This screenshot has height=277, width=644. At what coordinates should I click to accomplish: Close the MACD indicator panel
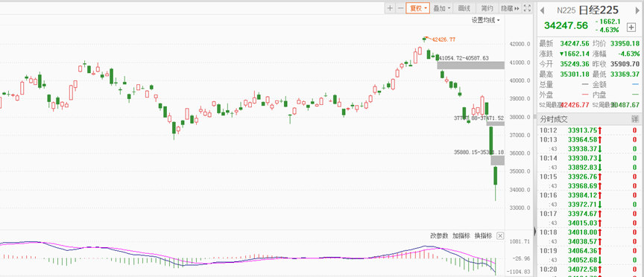click(500, 235)
